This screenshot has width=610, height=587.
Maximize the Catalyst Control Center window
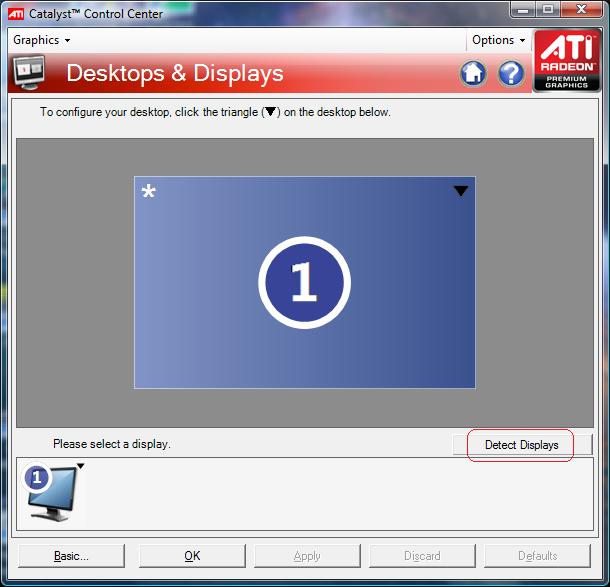[548, 9]
